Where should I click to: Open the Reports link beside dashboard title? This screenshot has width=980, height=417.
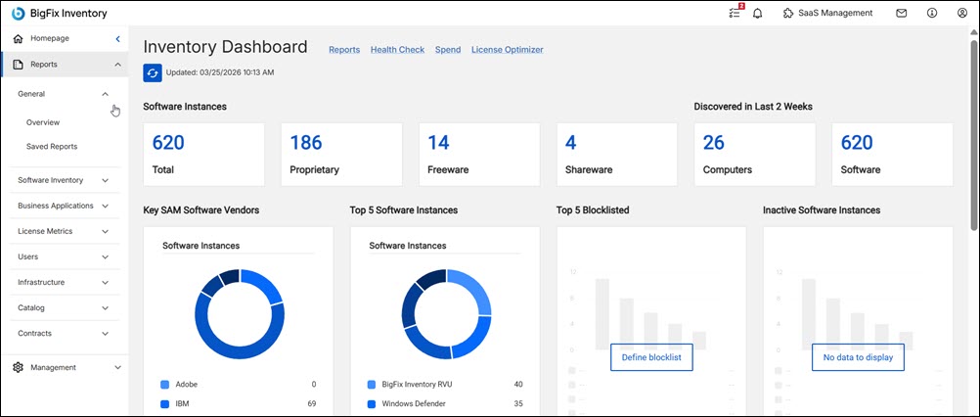point(344,49)
